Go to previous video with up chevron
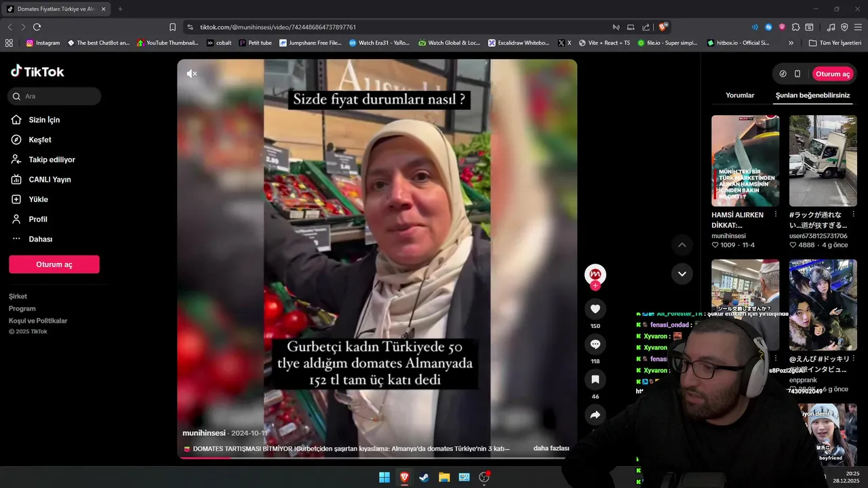The width and height of the screenshot is (868, 488). [x=682, y=245]
